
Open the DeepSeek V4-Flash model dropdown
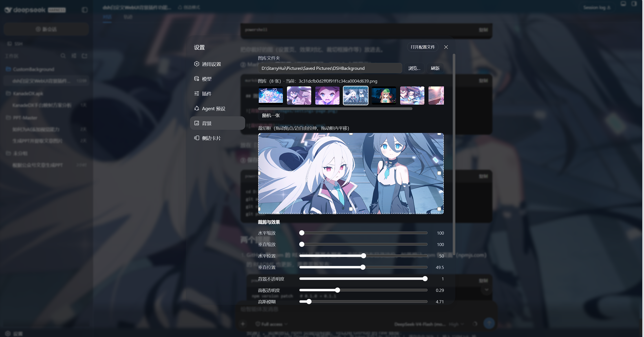tap(420, 324)
